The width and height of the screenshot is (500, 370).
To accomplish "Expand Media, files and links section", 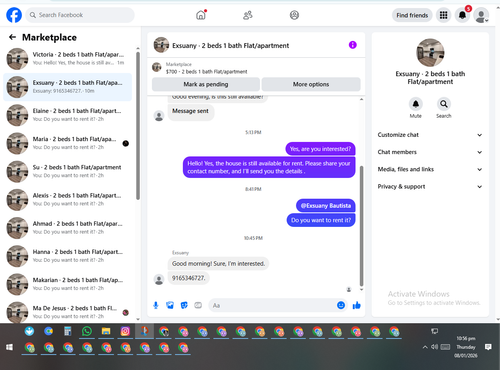I will [x=430, y=169].
